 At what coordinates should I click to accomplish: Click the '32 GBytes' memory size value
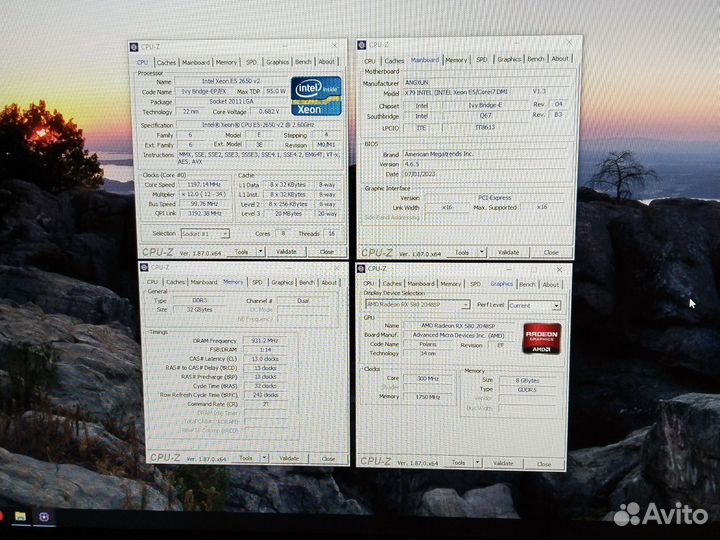200,309
